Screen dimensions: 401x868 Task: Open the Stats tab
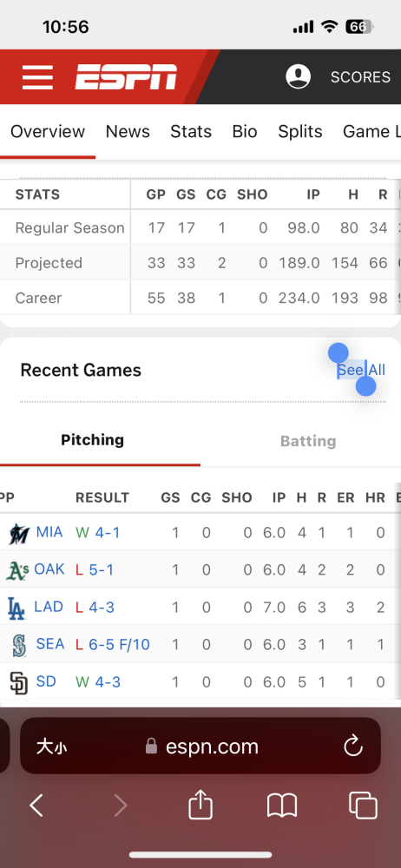point(191,131)
